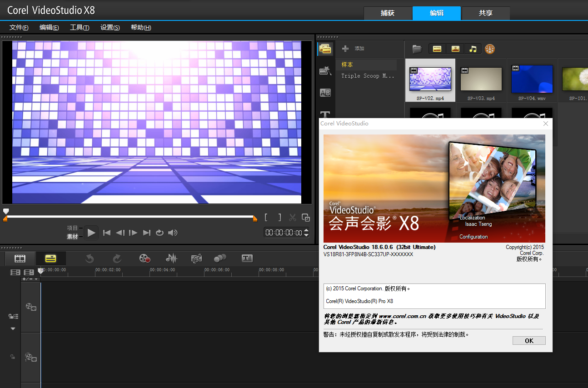Select the SP-V03.mp4 thumbnail
Viewport: 588px width, 388px height.
(481, 80)
